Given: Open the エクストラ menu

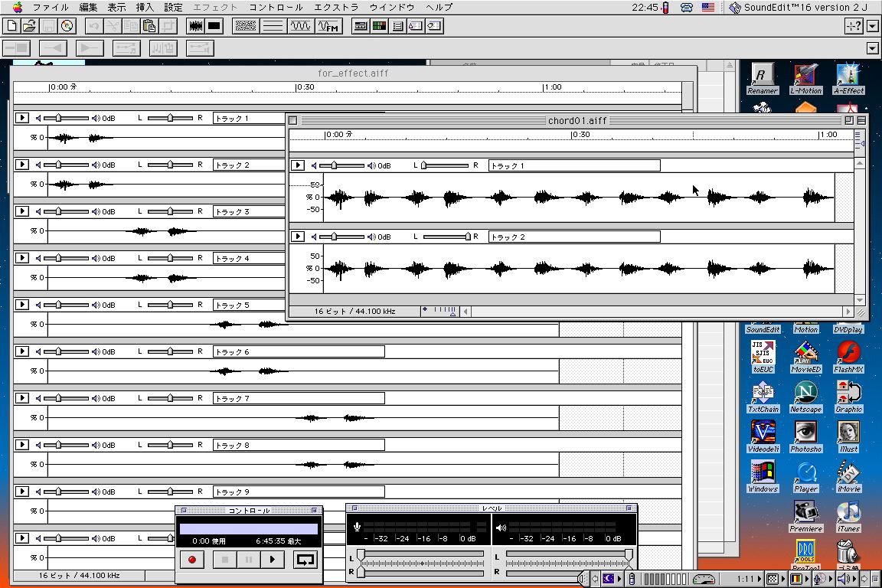Looking at the screenshot, I should 336,8.
